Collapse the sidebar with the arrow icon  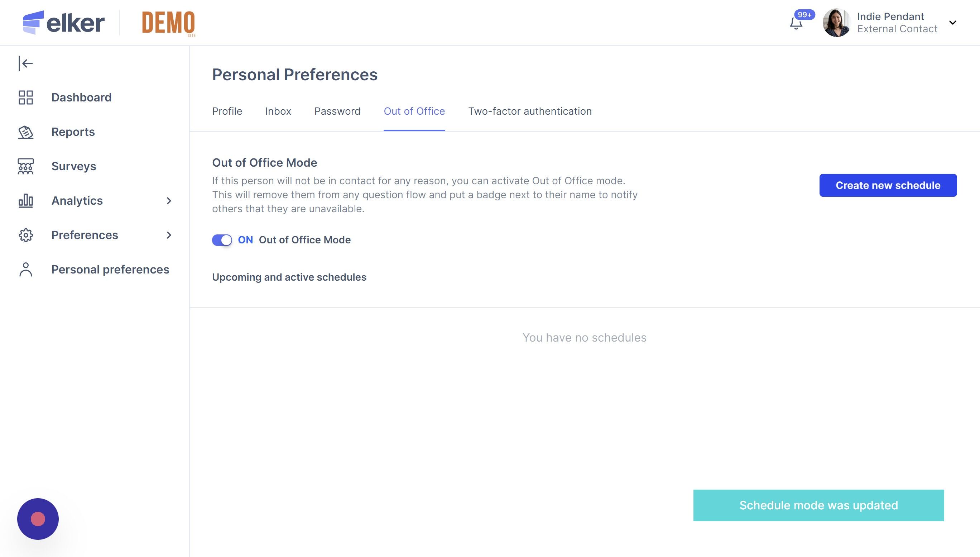click(25, 63)
